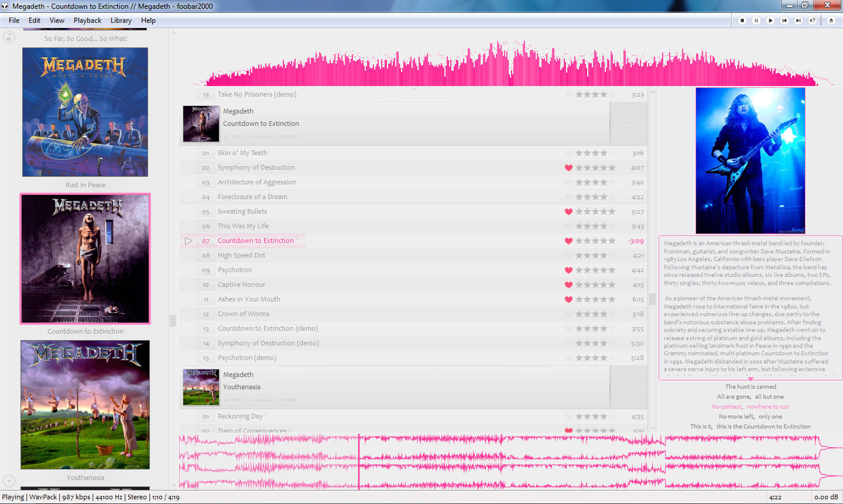Click the Play button in toolbar

[x=770, y=20]
